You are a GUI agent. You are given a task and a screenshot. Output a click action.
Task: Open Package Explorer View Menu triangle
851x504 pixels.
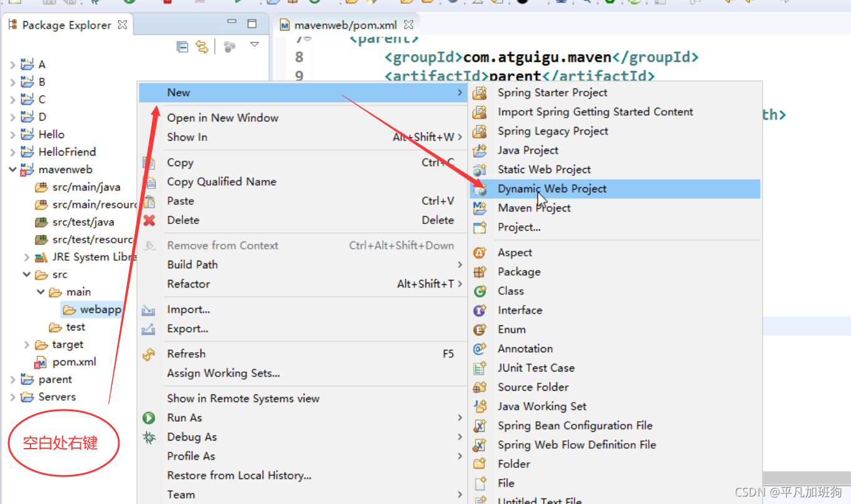click(254, 45)
